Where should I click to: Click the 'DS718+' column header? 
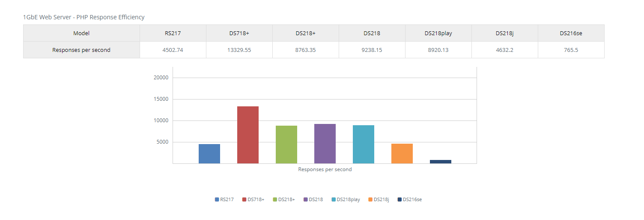[239, 33]
